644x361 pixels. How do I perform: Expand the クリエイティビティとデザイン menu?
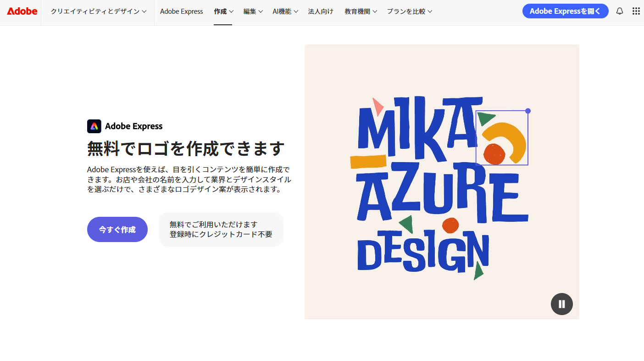(99, 11)
